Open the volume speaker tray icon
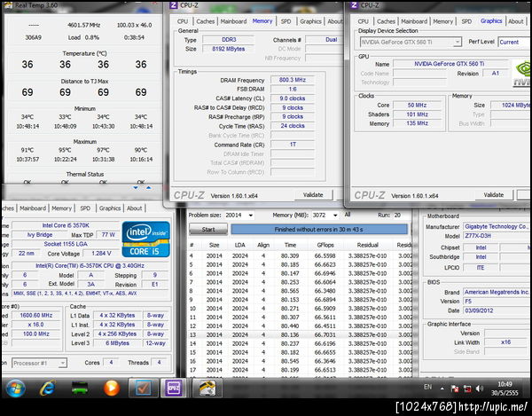The height and width of the screenshot is (416, 532). [x=480, y=389]
